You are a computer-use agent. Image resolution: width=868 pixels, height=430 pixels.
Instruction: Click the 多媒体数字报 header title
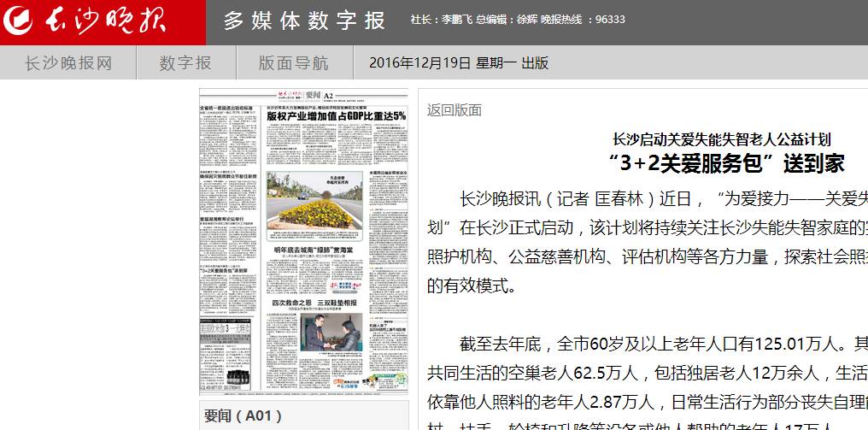click(x=305, y=21)
